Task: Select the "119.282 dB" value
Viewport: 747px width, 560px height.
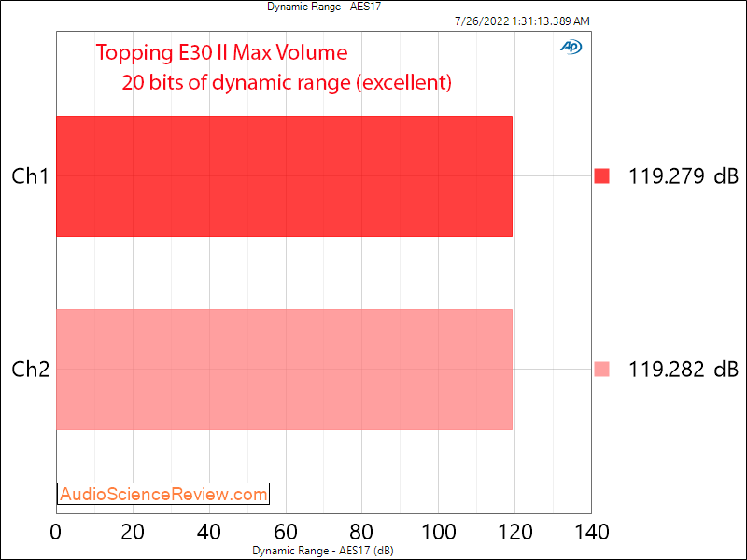Action: pos(684,369)
